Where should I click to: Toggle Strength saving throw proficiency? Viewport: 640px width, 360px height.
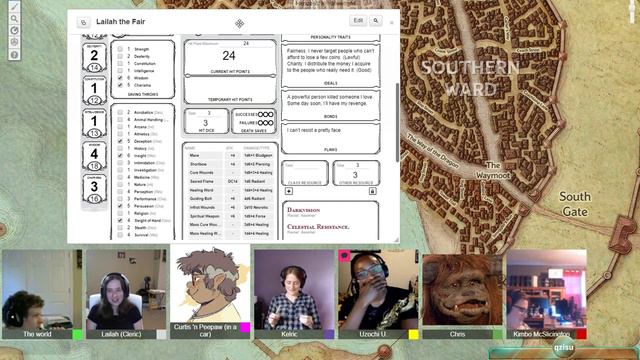tap(120, 49)
